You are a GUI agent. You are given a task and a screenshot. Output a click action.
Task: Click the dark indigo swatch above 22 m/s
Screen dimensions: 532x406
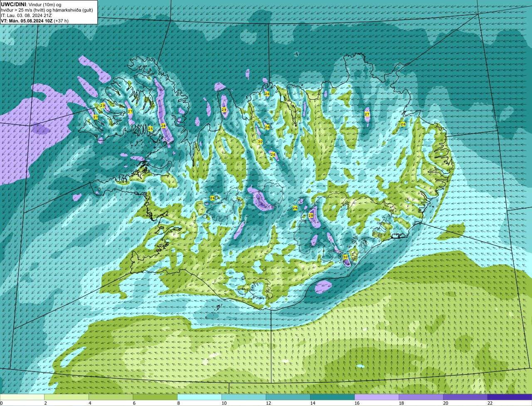pyautogui.click(x=510, y=397)
